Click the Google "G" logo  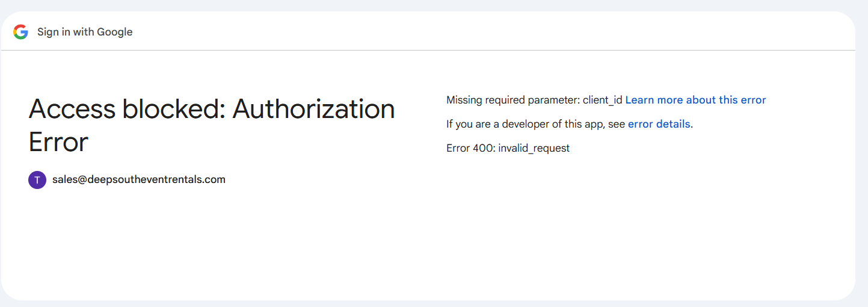click(21, 32)
